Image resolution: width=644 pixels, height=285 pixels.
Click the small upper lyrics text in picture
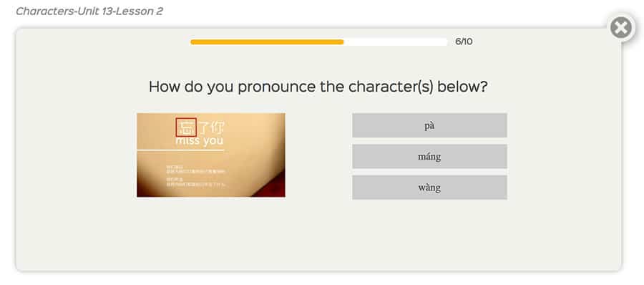(x=195, y=169)
